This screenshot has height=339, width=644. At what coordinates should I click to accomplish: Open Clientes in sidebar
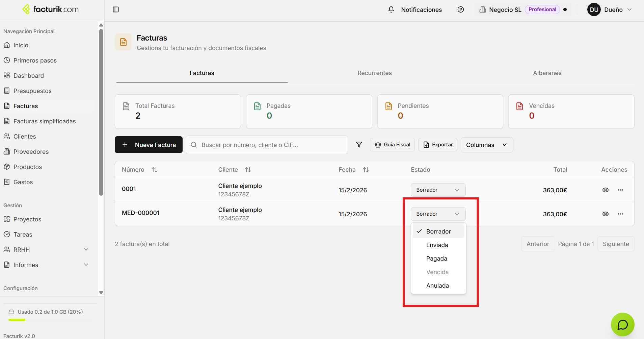(49, 137)
